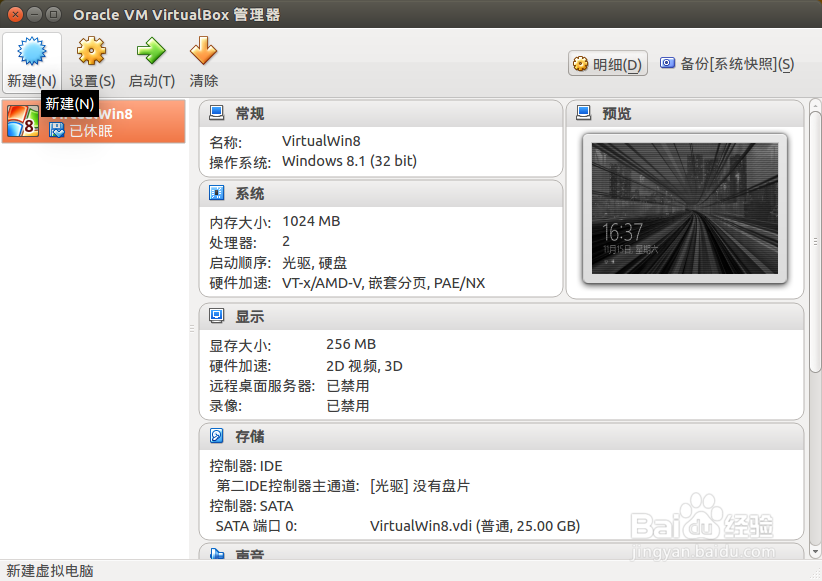Viewport: 822px width, 581px height.
Task: Click the Windows 8 OS icon of VirtualWin8
Action: click(23, 121)
